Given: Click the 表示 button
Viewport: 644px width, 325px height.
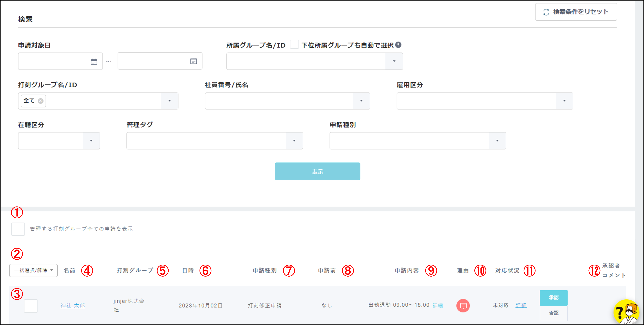Looking at the screenshot, I should tap(317, 171).
